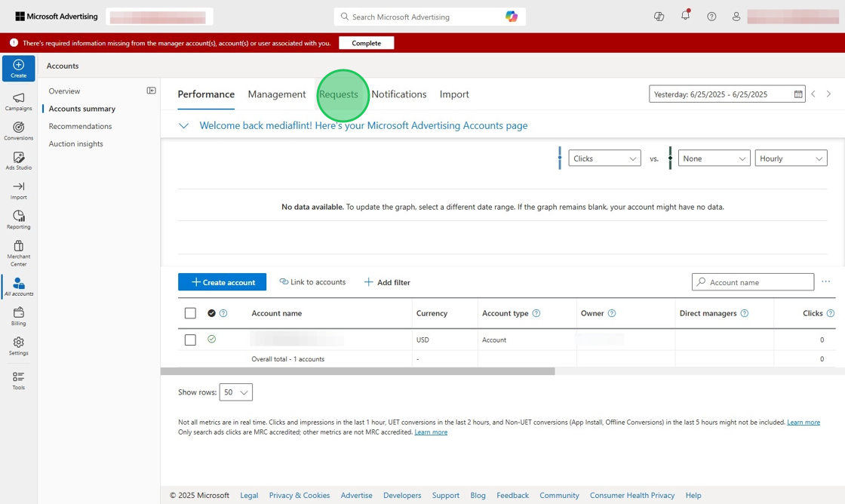Image resolution: width=845 pixels, height=504 pixels.
Task: Show Direct managers help tooltip
Action: click(x=744, y=313)
